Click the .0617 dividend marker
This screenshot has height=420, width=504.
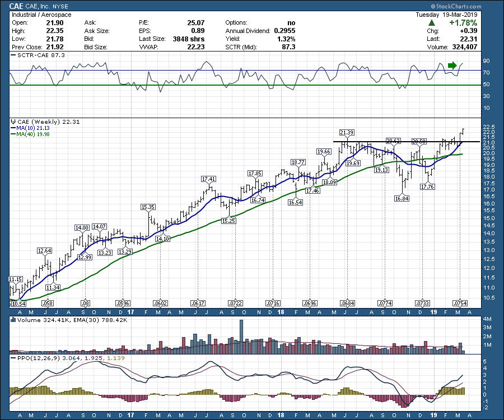point(198,304)
